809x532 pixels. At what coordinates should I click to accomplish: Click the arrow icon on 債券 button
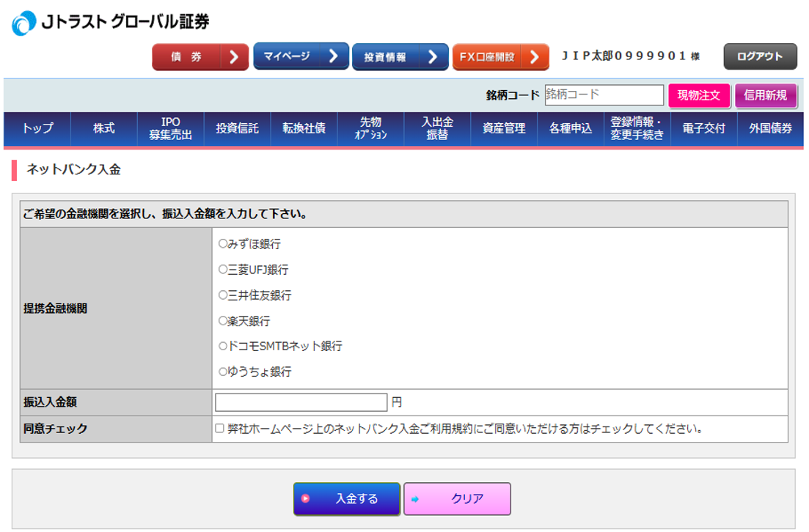(x=234, y=56)
